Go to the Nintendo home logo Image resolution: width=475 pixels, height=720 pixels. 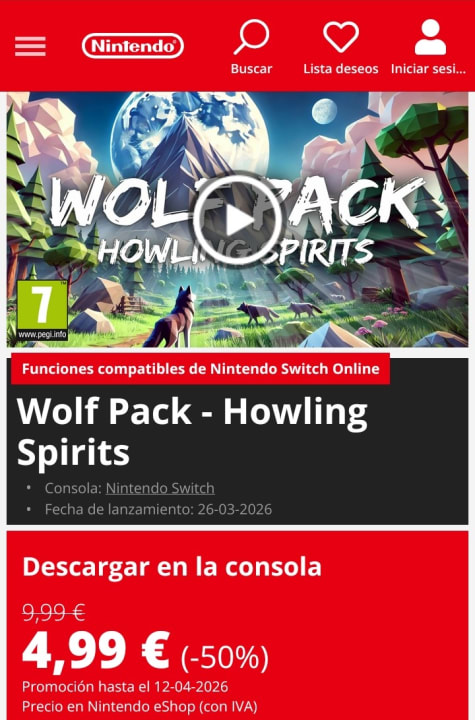click(133, 46)
